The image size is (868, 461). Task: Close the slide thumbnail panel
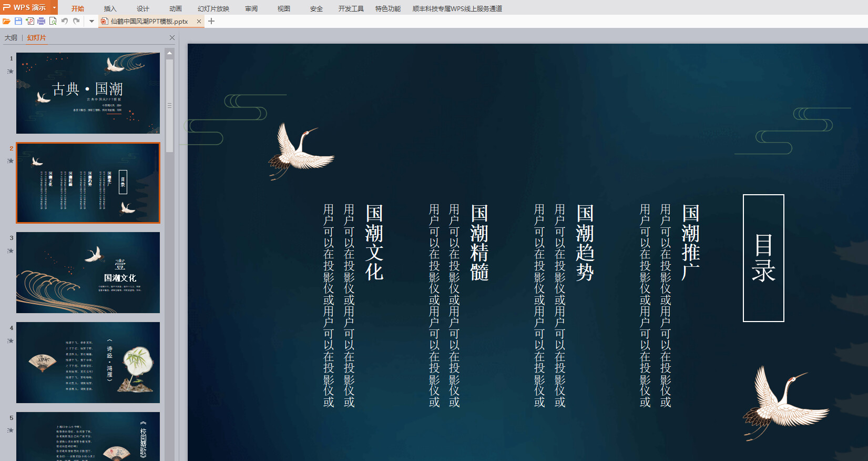coord(172,38)
